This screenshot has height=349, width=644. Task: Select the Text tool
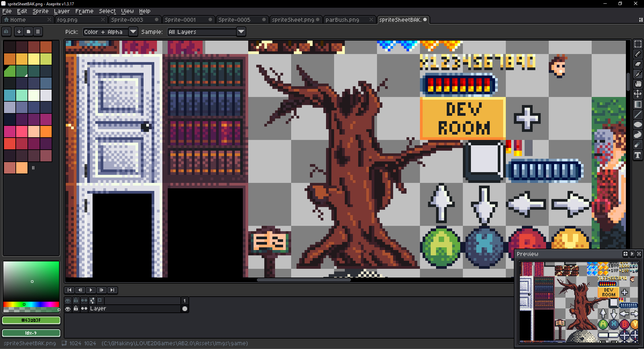(x=638, y=155)
